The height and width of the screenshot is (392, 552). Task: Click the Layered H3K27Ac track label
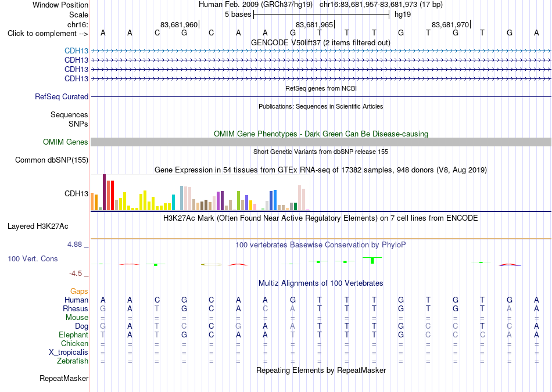(38, 226)
